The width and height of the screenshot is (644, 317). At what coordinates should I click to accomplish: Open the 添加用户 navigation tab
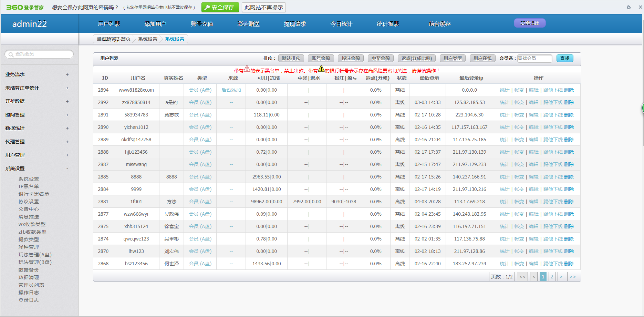pos(155,24)
